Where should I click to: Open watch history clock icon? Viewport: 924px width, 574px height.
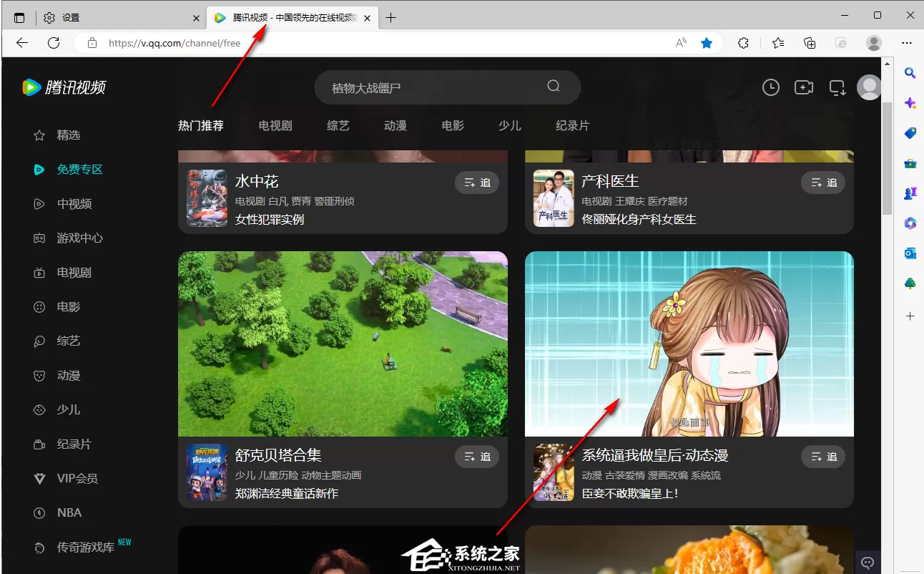point(770,87)
